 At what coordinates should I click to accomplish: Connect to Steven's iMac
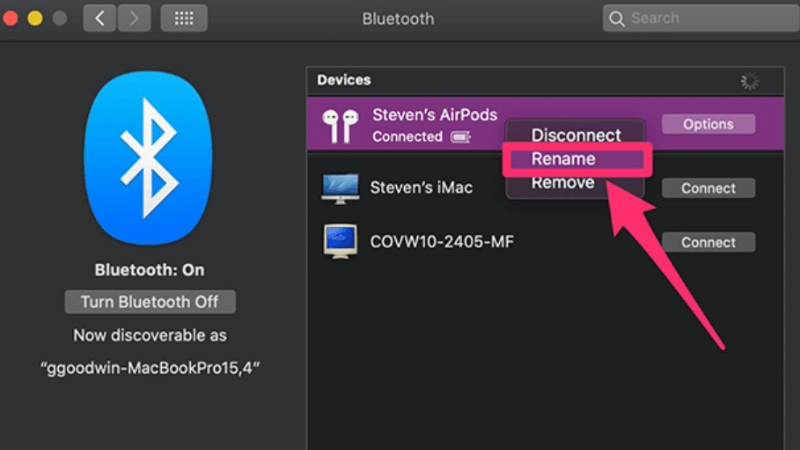pyautogui.click(x=708, y=188)
